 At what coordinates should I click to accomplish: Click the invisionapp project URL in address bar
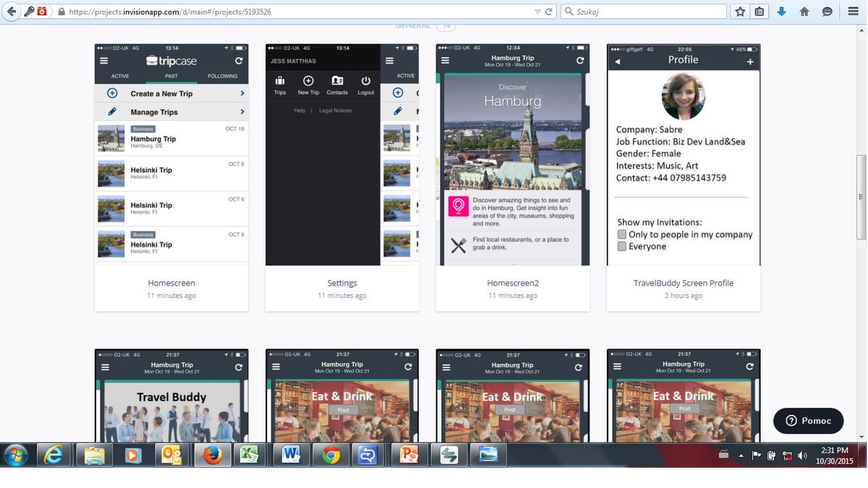point(170,12)
